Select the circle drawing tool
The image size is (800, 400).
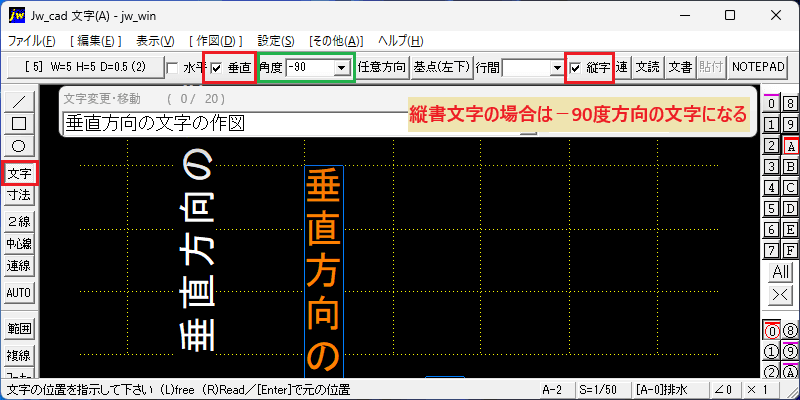tap(19, 146)
